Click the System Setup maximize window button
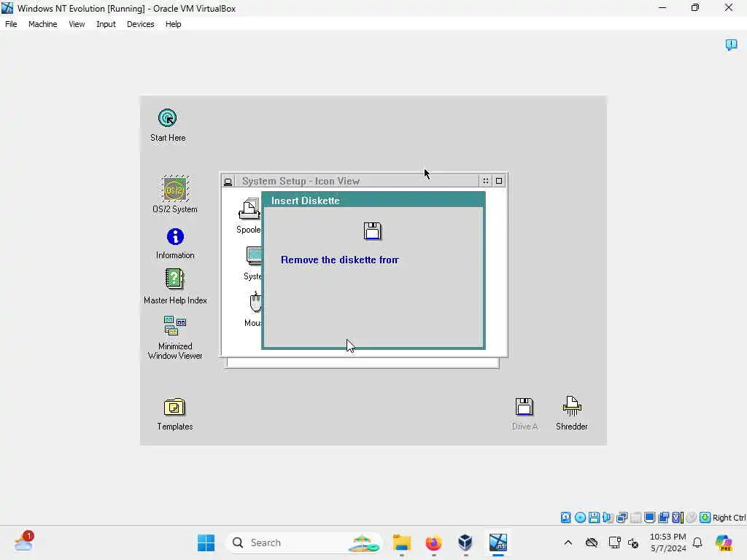747x560 pixels. pyautogui.click(x=499, y=181)
